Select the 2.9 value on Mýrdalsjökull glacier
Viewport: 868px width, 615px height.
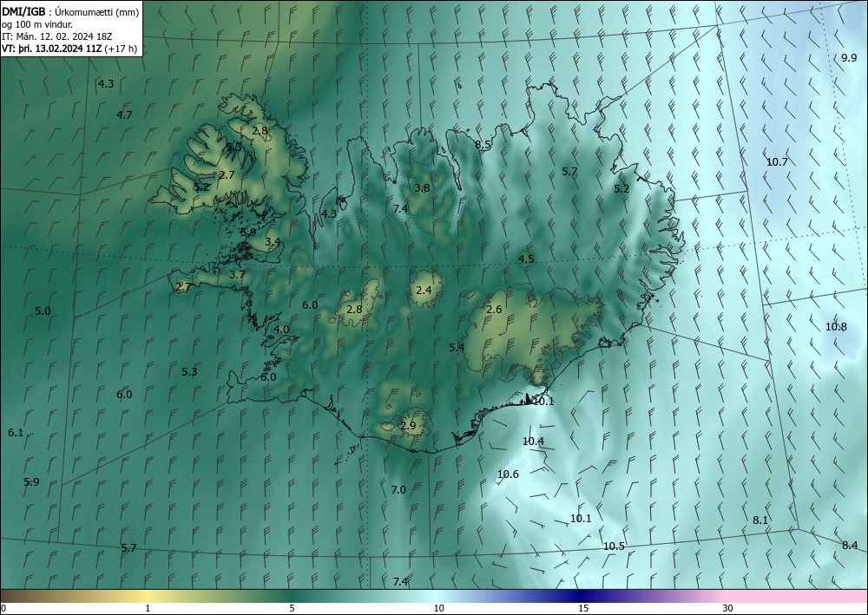[x=408, y=426]
